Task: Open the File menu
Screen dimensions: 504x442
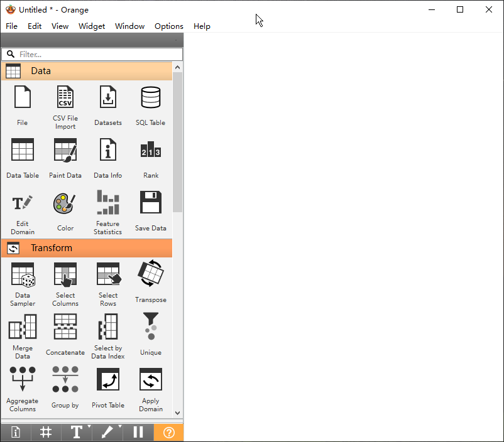Action: pyautogui.click(x=11, y=26)
